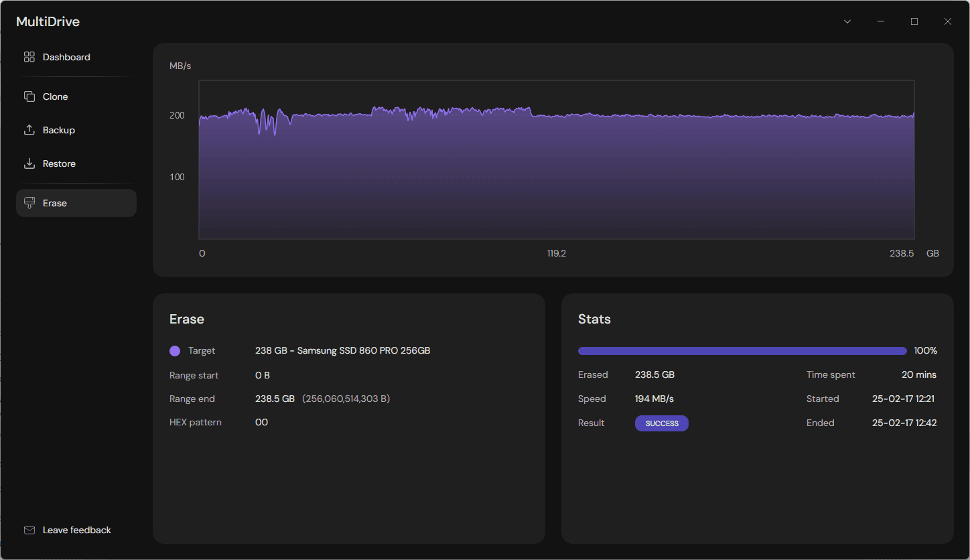Switch to the Clone section
Image resolution: width=970 pixels, height=560 pixels.
[x=55, y=96]
